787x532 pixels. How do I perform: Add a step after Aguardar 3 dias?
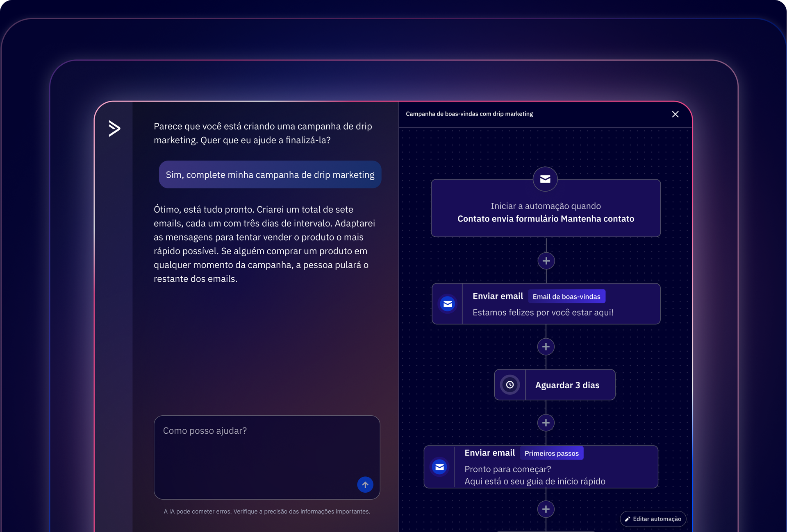pyautogui.click(x=546, y=423)
